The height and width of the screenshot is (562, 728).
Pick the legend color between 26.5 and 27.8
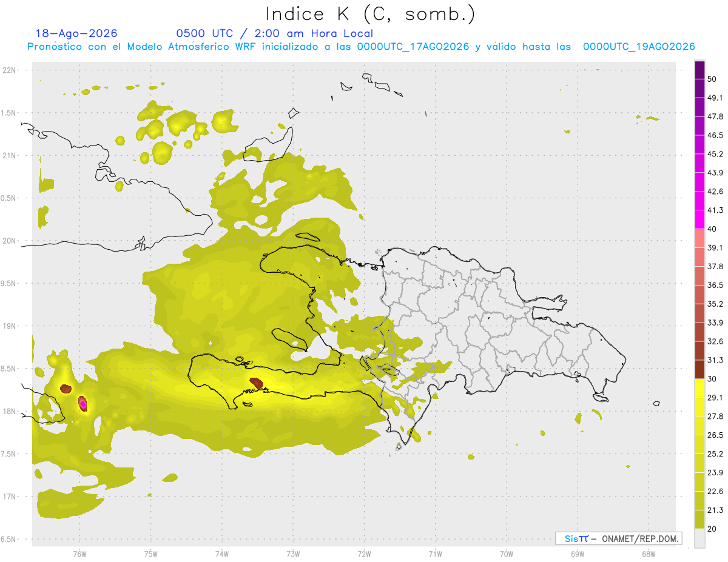point(699,426)
